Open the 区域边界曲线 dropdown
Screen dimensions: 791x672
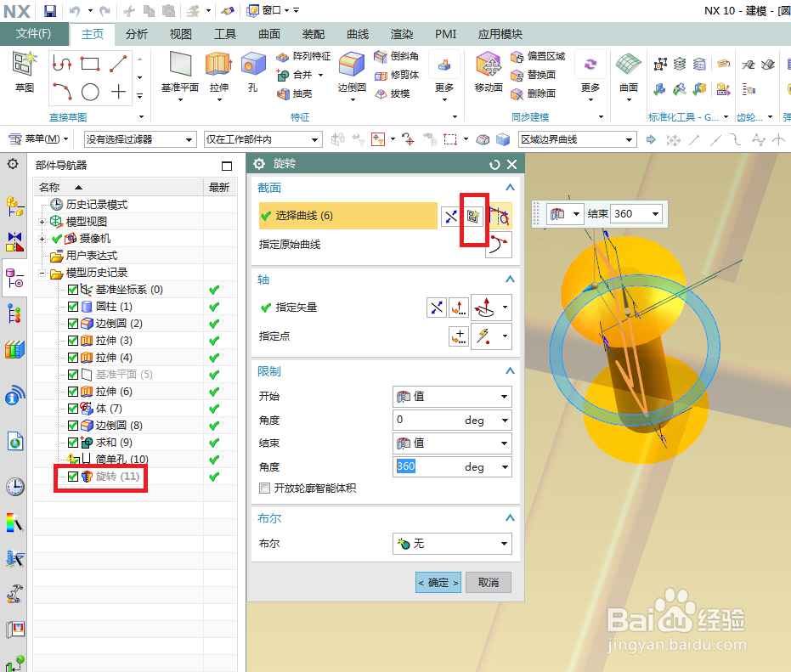coord(577,139)
